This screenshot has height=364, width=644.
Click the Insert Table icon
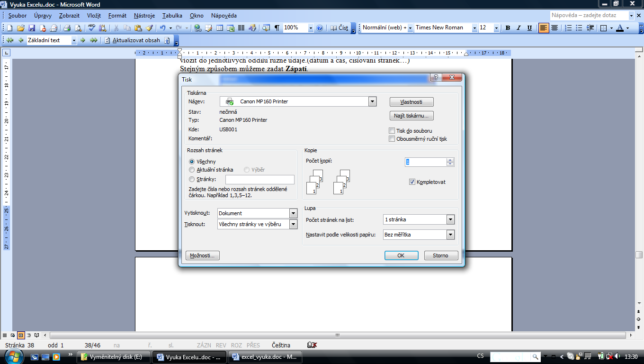pyautogui.click(x=220, y=28)
